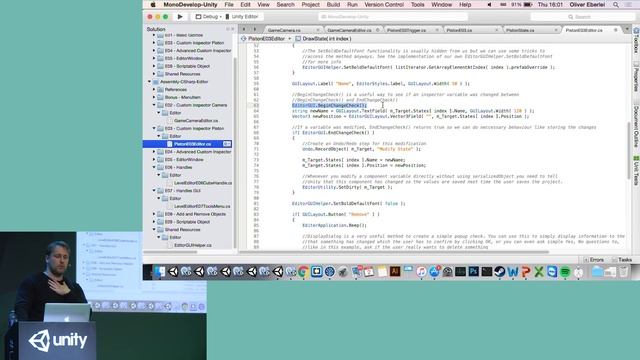
Task: Open the Run menu
Action: (x=352, y=4)
